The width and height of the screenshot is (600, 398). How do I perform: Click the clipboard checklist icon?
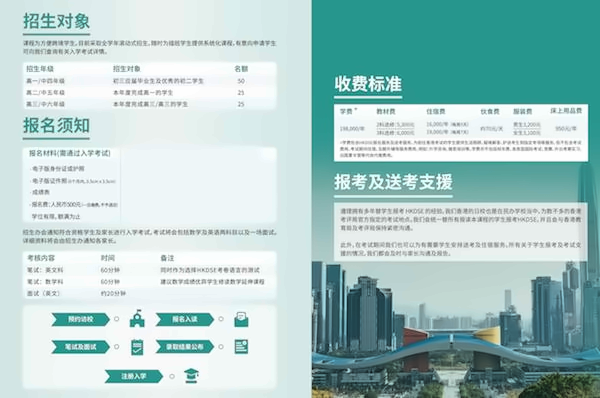coord(137,347)
